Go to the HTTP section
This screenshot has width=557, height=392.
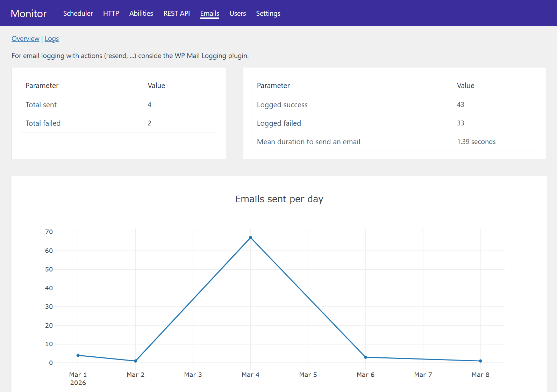(111, 13)
